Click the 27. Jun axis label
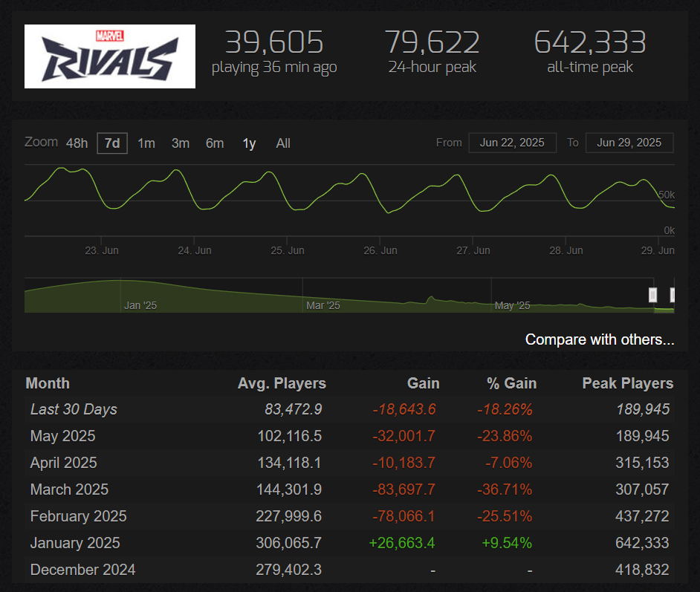 tap(473, 250)
